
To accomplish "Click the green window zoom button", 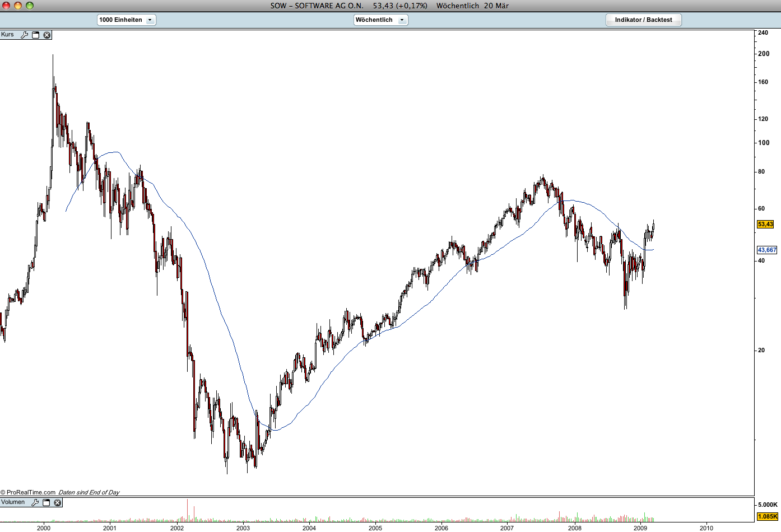I will click(x=30, y=6).
